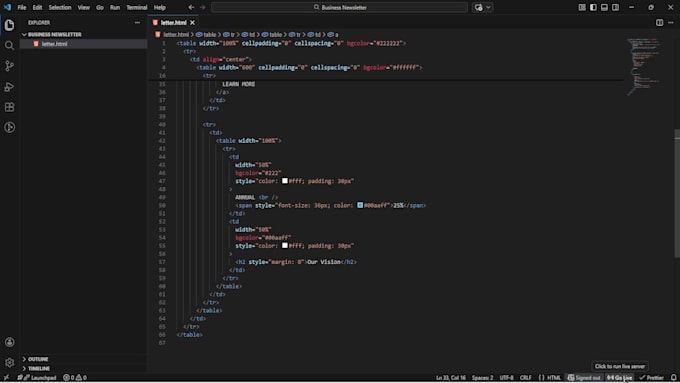Click line number 42 in the gutter
The width and height of the screenshot is (680, 383).
162,141
